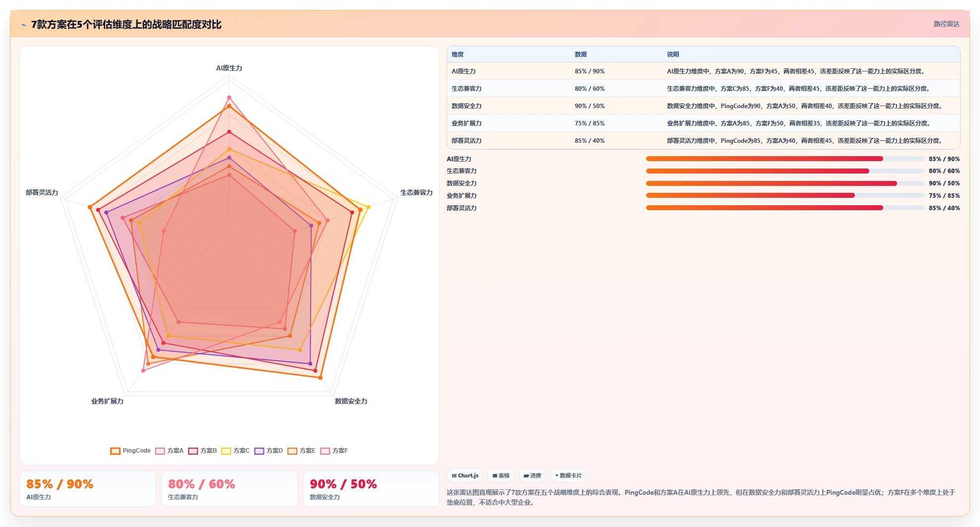This screenshot has height=527, width=980.
Task: Click the 75% / 85% table value
Action: pyautogui.click(x=589, y=123)
